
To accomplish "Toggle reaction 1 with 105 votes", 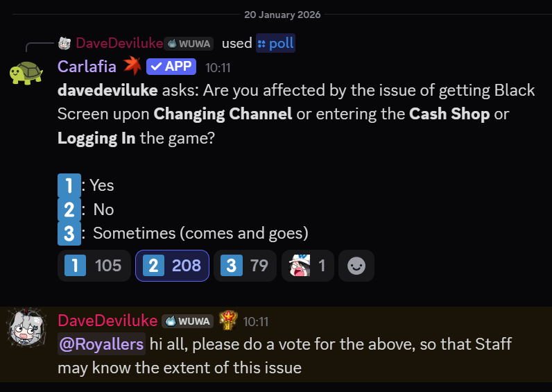I will click(94, 266).
